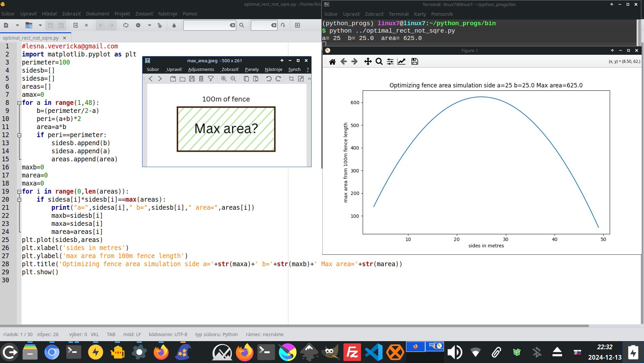
Task: Open FileZilla from the taskbar
Action: tap(352, 352)
